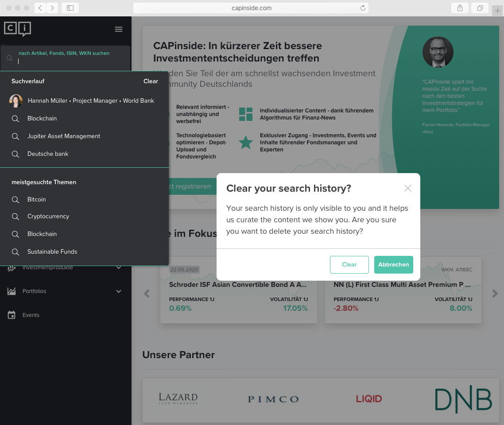The image size is (504, 425).
Task: Expand the Investmentprodukte chevron
Action: click(119, 267)
